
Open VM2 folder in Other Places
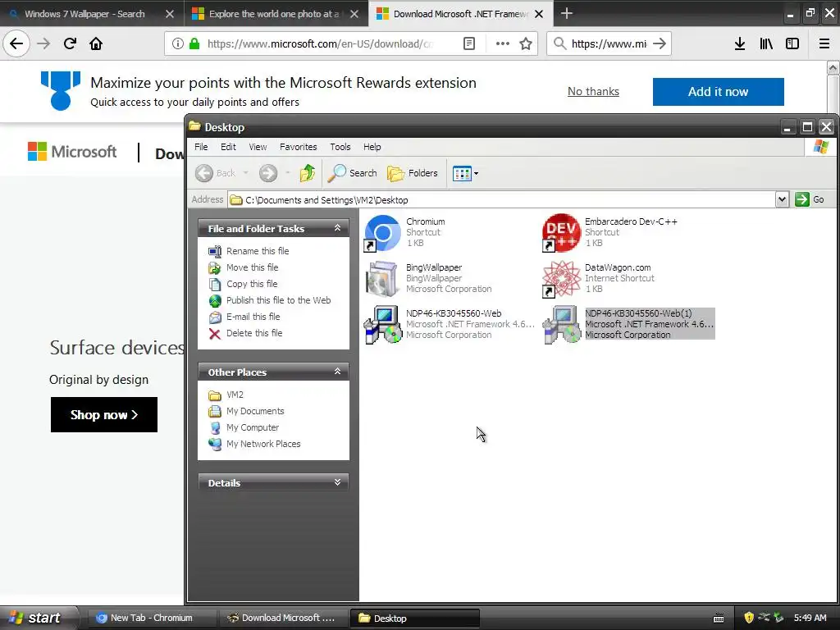pos(235,395)
